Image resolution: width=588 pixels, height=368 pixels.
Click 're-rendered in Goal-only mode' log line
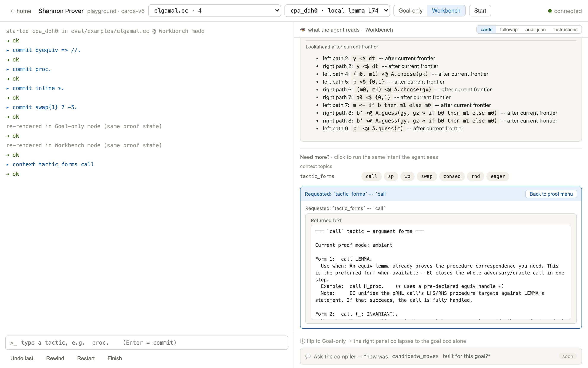click(x=84, y=126)
